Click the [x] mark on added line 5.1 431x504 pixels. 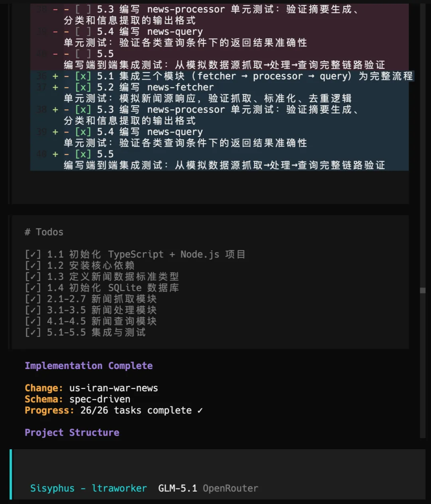click(83, 76)
